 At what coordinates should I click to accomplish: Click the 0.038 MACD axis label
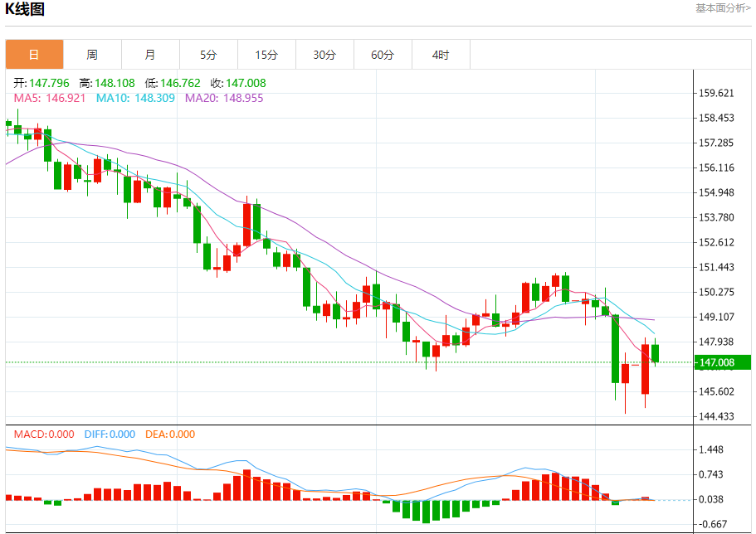711,499
